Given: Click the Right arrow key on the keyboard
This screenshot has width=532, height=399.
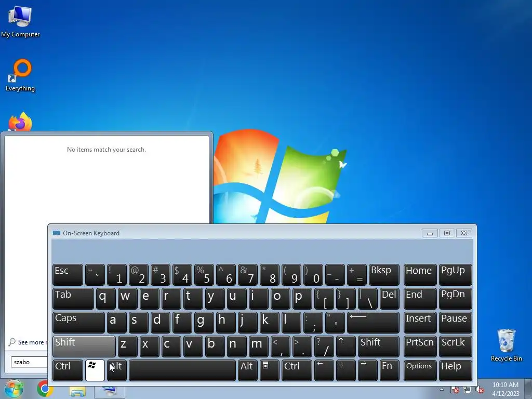Looking at the screenshot, I should click(x=367, y=370).
